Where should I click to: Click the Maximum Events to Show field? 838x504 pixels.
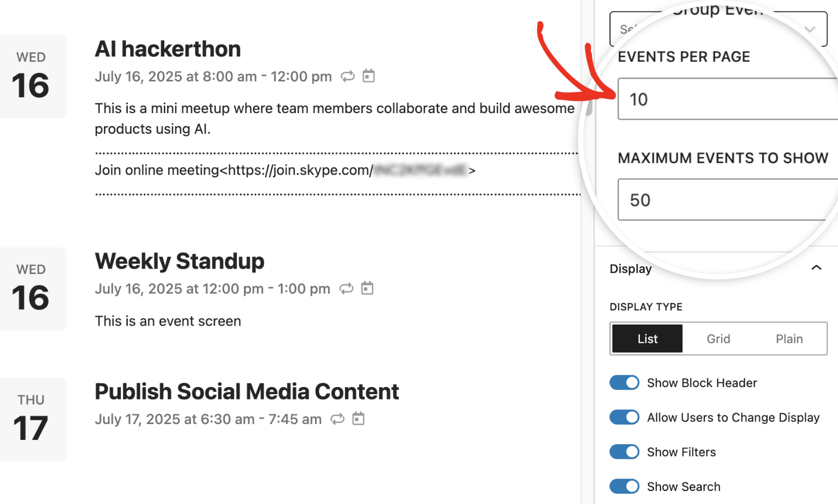pos(728,200)
